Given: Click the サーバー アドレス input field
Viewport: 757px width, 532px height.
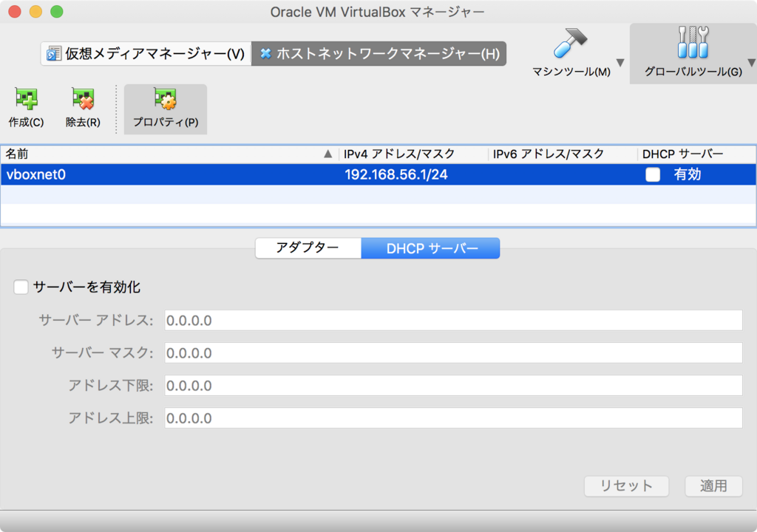Looking at the screenshot, I should point(453,321).
